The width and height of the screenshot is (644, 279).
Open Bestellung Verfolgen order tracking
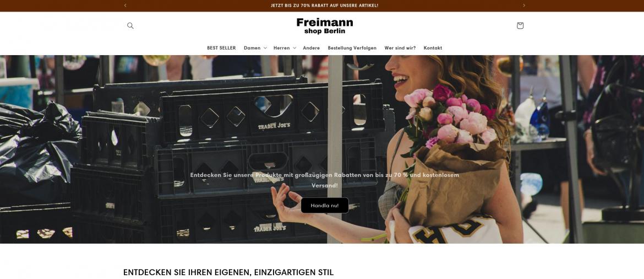(352, 48)
